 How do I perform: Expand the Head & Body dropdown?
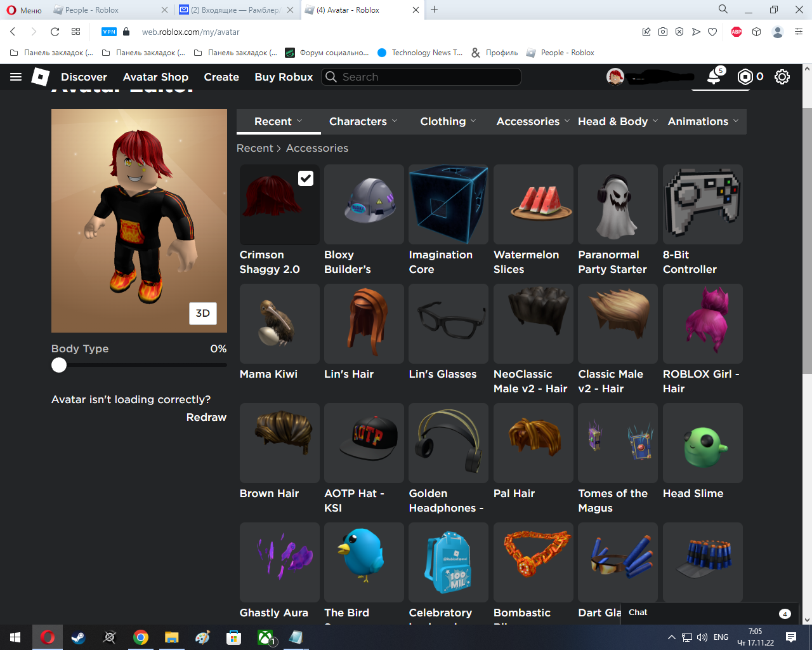tap(617, 121)
